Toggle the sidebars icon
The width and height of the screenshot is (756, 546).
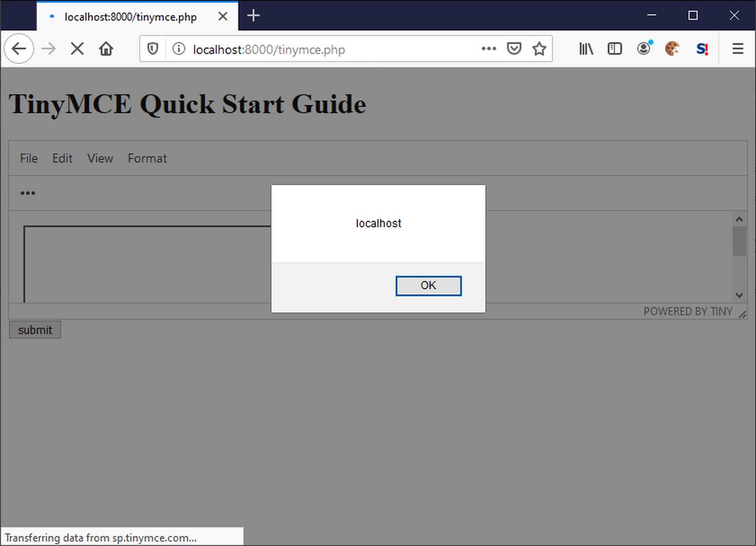pyautogui.click(x=614, y=49)
